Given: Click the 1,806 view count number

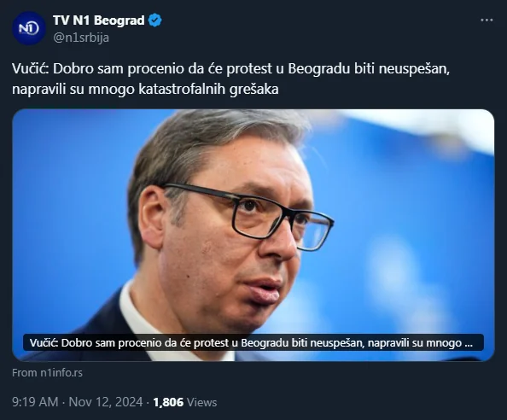Looking at the screenshot, I should pyautogui.click(x=168, y=402).
